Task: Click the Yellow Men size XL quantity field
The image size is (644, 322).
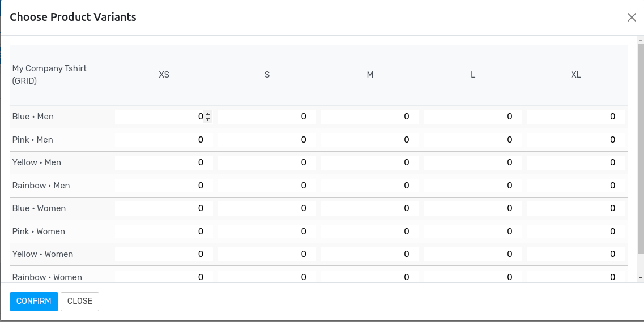Action: click(x=576, y=162)
